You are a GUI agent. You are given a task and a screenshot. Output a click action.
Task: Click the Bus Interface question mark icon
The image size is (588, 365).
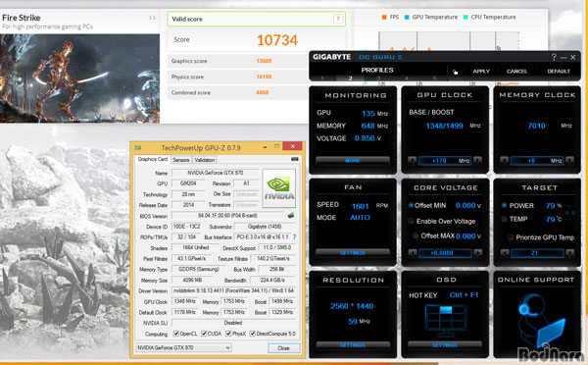pyautogui.click(x=294, y=236)
